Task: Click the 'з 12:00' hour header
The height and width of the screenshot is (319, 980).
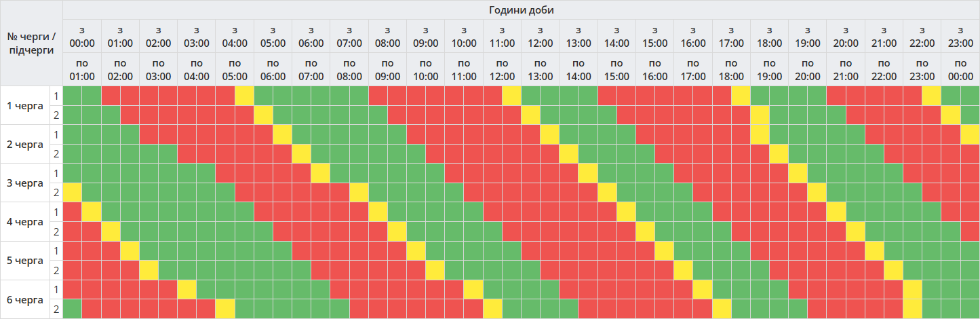Action: 540,36
